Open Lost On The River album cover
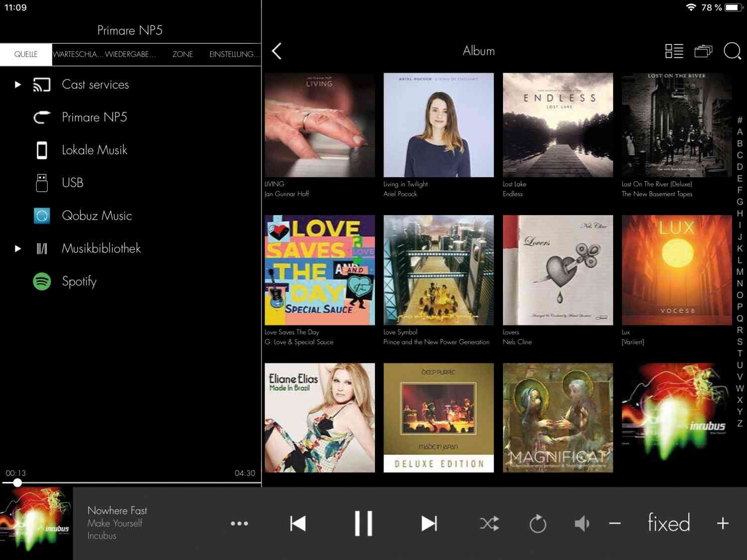The width and height of the screenshot is (747, 560). [x=677, y=125]
